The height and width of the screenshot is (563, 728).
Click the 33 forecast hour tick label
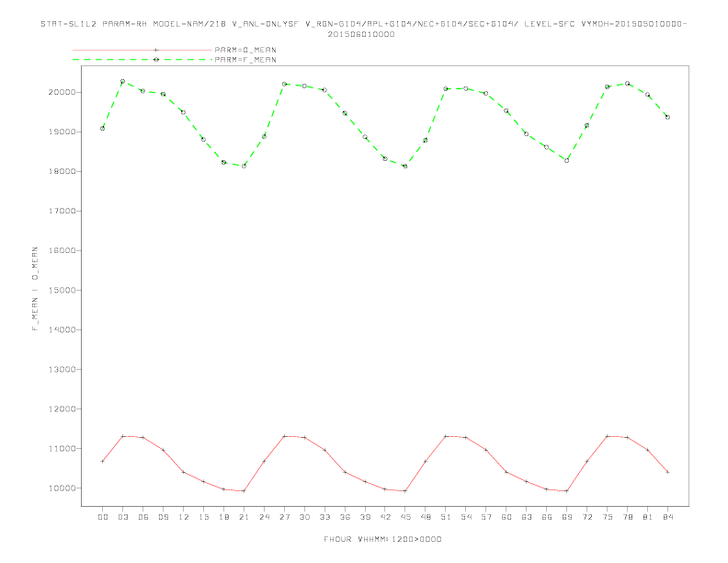[324, 517]
